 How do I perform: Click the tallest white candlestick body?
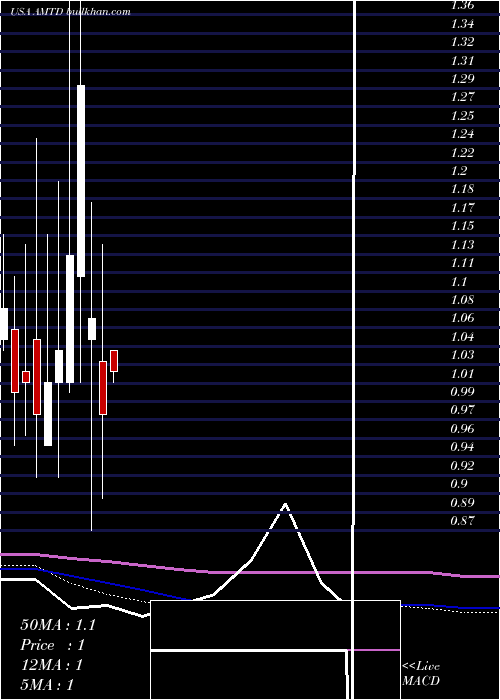click(x=81, y=181)
